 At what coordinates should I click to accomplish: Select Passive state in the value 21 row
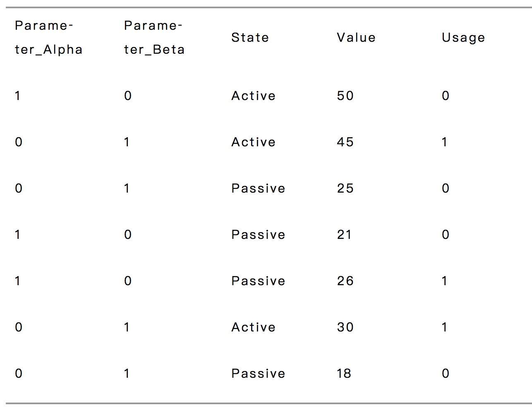point(258,235)
